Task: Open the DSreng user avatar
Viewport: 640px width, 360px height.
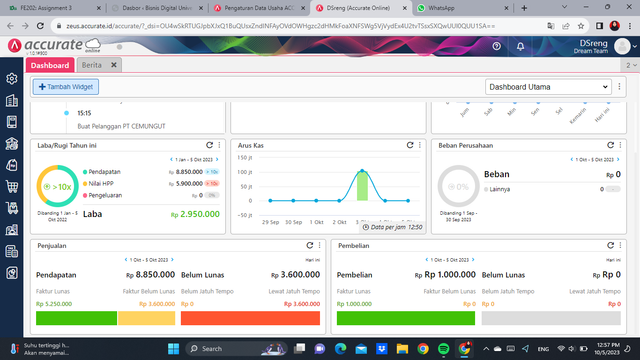Action: (x=622, y=47)
